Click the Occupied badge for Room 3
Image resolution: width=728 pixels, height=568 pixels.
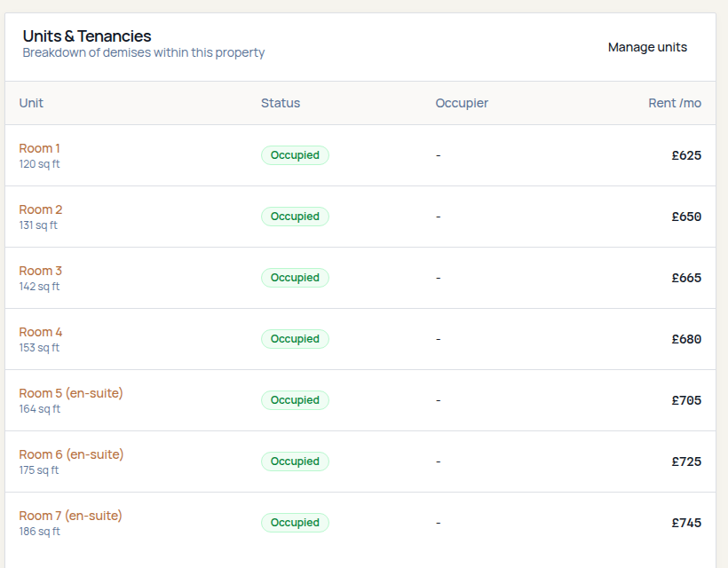[295, 278]
